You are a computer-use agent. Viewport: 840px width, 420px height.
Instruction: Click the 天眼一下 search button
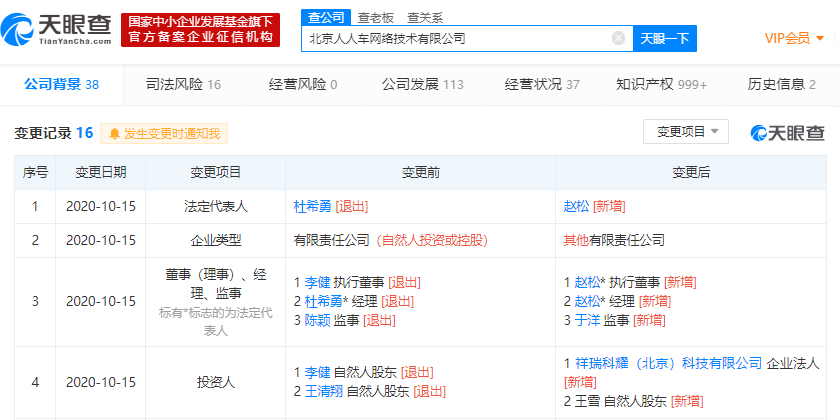pos(665,38)
